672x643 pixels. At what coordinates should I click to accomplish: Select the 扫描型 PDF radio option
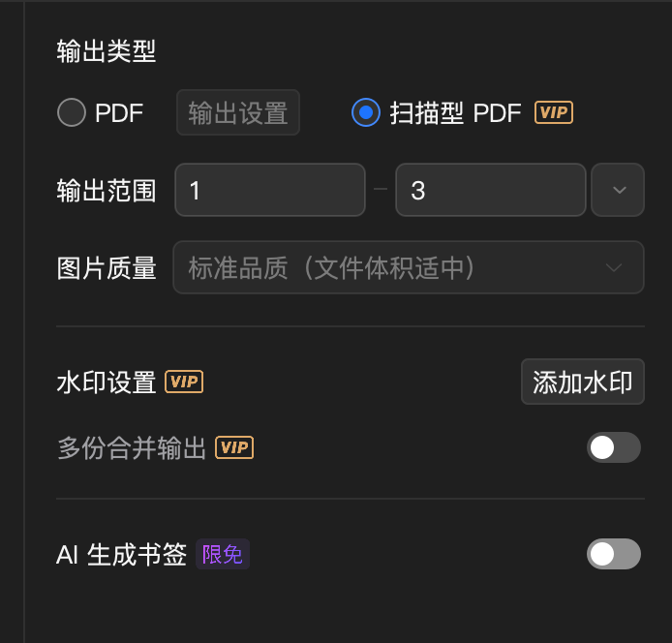click(x=366, y=112)
